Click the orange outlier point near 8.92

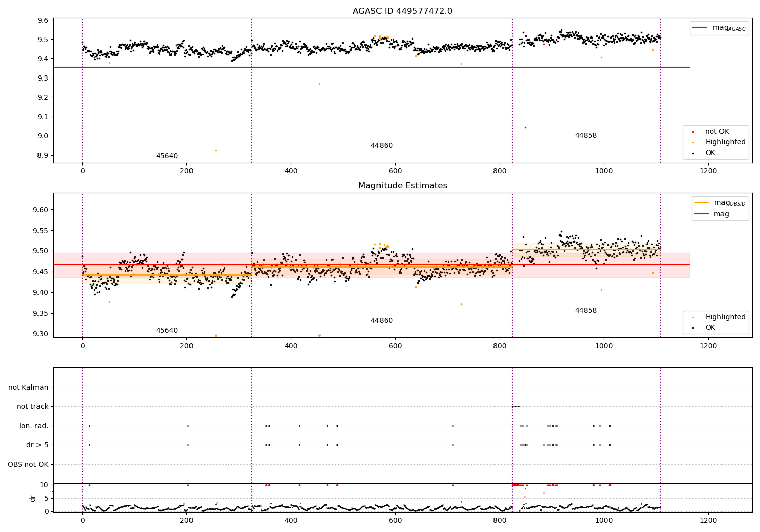[216, 150]
